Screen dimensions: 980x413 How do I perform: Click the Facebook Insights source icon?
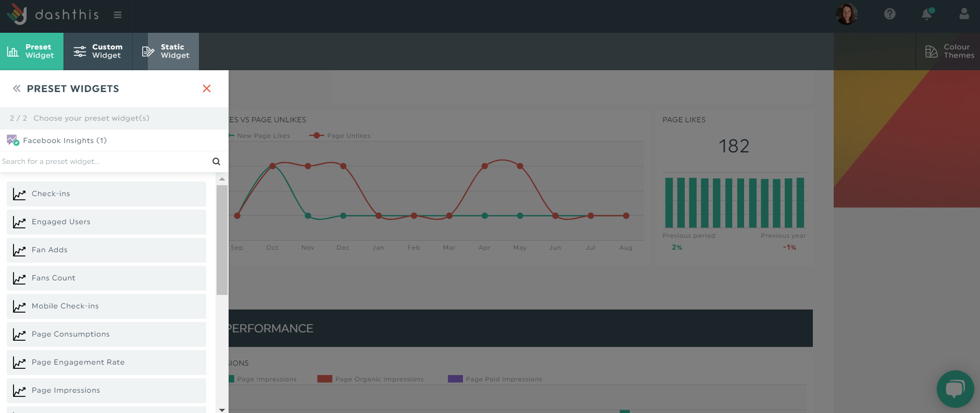[13, 140]
